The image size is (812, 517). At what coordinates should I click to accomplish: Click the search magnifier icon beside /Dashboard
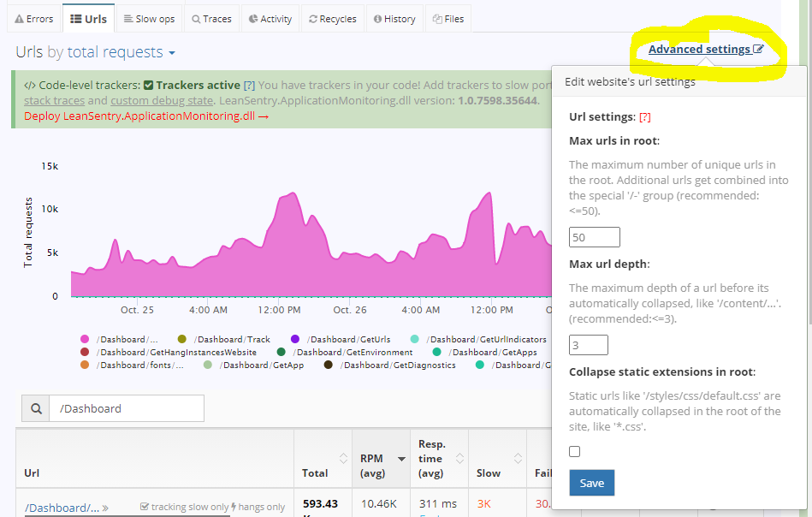(x=36, y=409)
